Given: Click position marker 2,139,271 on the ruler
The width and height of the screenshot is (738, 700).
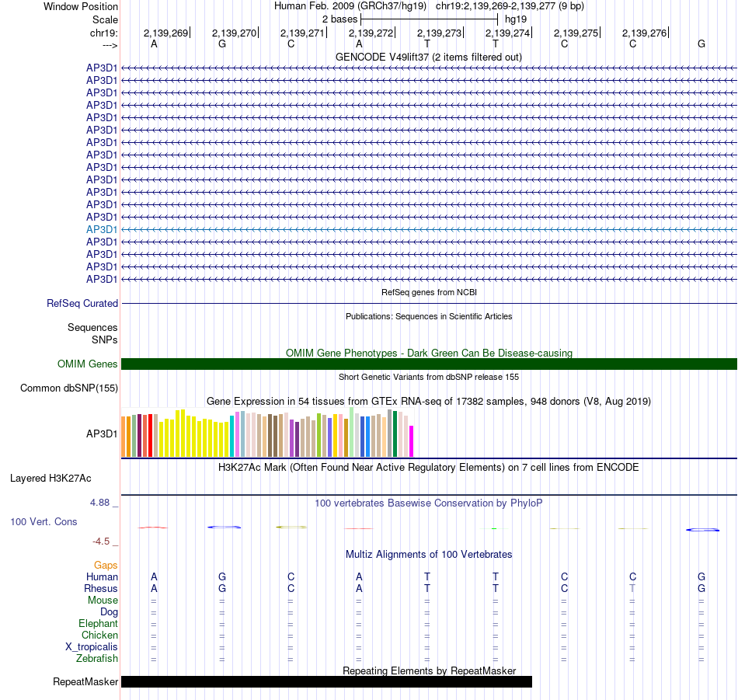Looking at the screenshot, I should [302, 33].
